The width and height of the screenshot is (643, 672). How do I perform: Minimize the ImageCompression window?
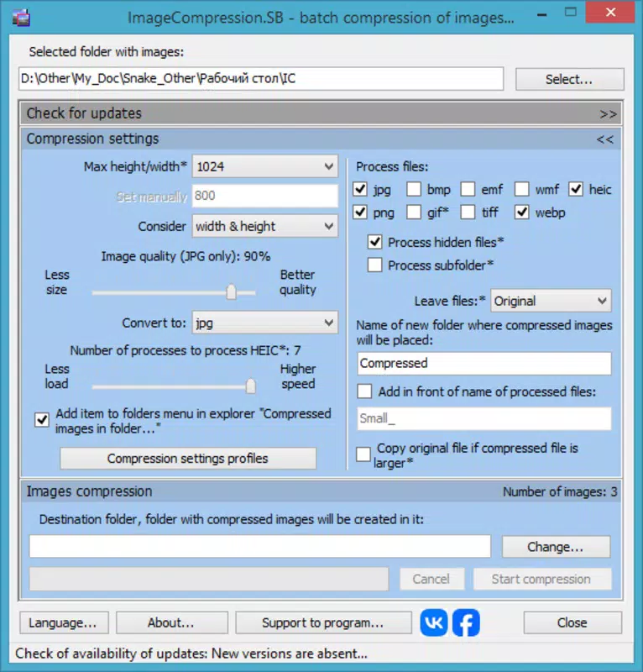542,15
